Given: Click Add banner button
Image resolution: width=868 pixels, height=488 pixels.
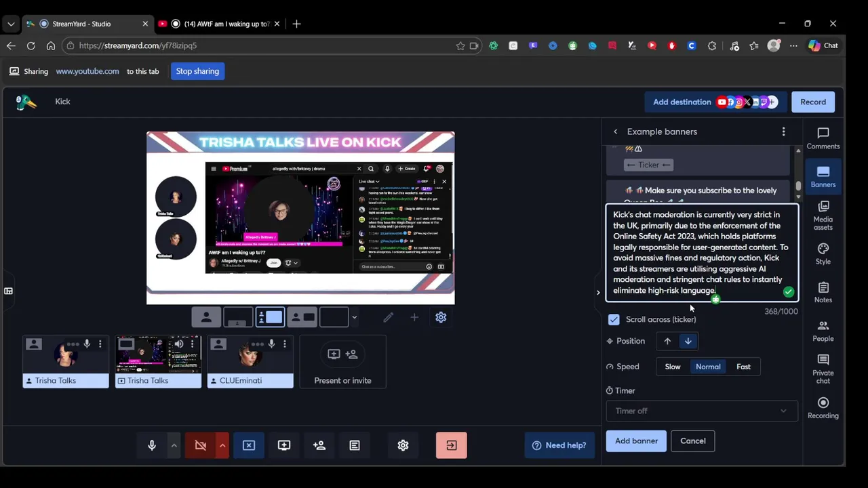Looking at the screenshot, I should [636, 441].
